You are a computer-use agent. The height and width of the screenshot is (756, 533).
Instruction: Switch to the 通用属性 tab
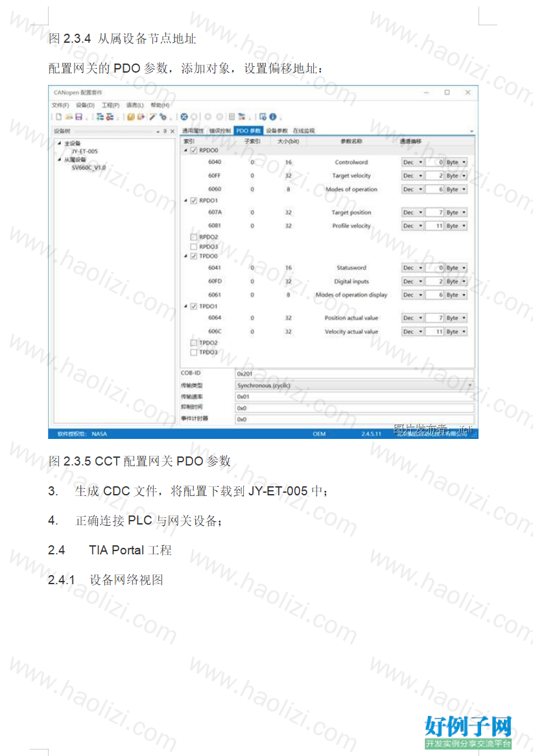click(193, 131)
